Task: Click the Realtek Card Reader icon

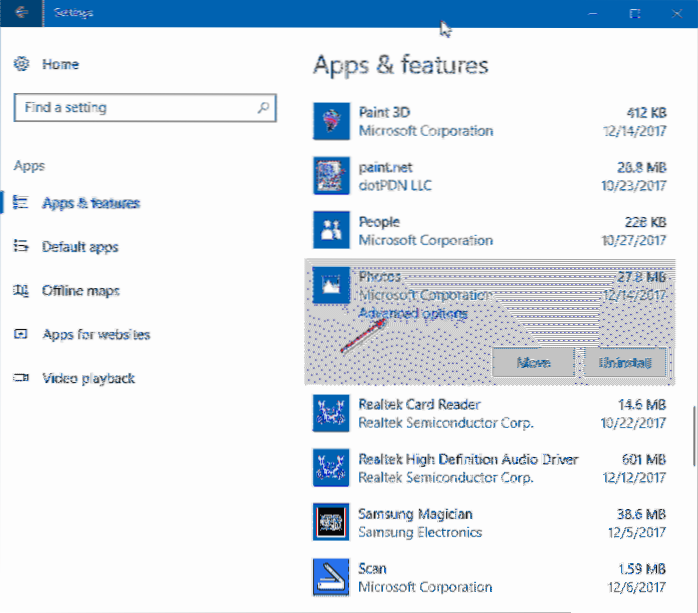Action: click(x=331, y=413)
